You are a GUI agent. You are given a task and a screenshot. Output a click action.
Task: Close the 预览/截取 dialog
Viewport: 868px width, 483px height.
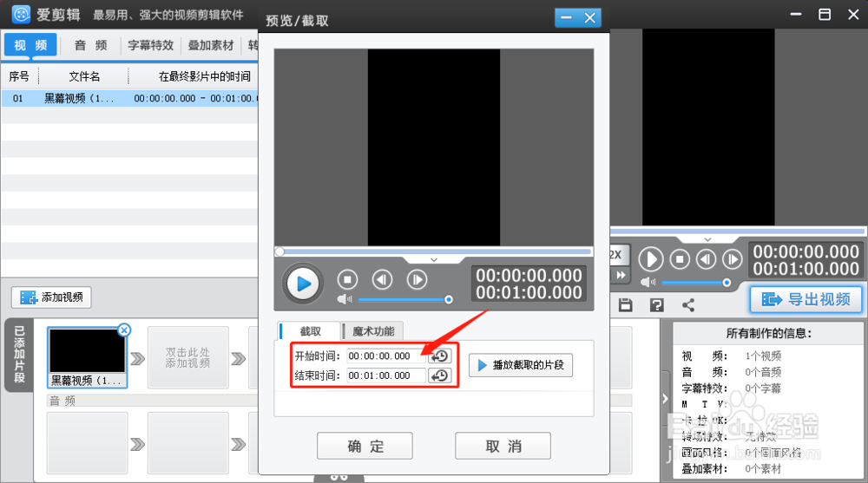pos(589,17)
